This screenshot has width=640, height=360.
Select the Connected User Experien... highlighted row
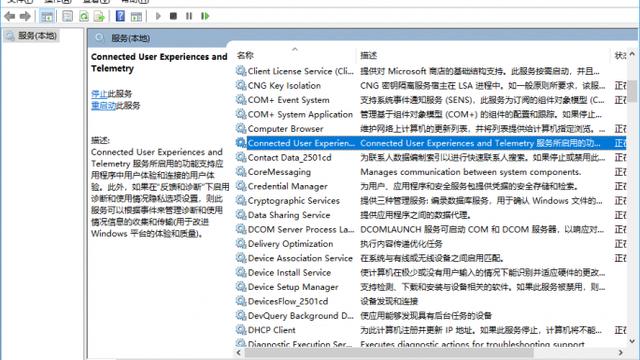[431, 143]
